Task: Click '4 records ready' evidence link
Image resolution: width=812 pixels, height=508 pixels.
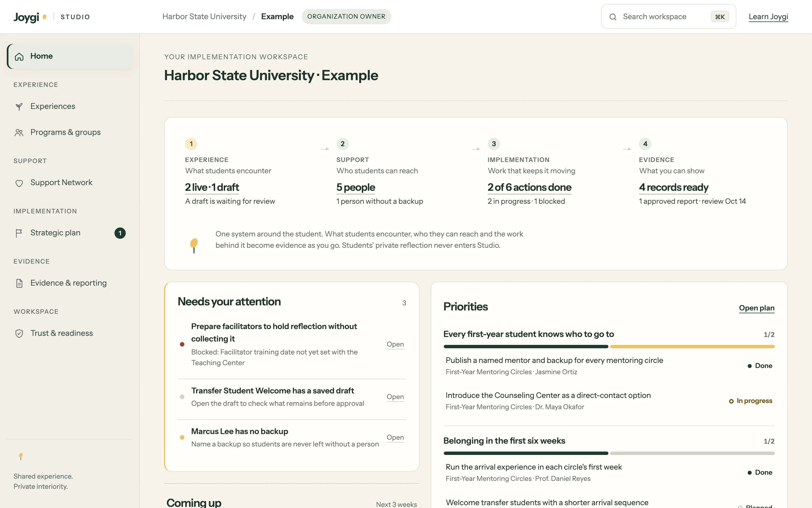Action: click(674, 187)
